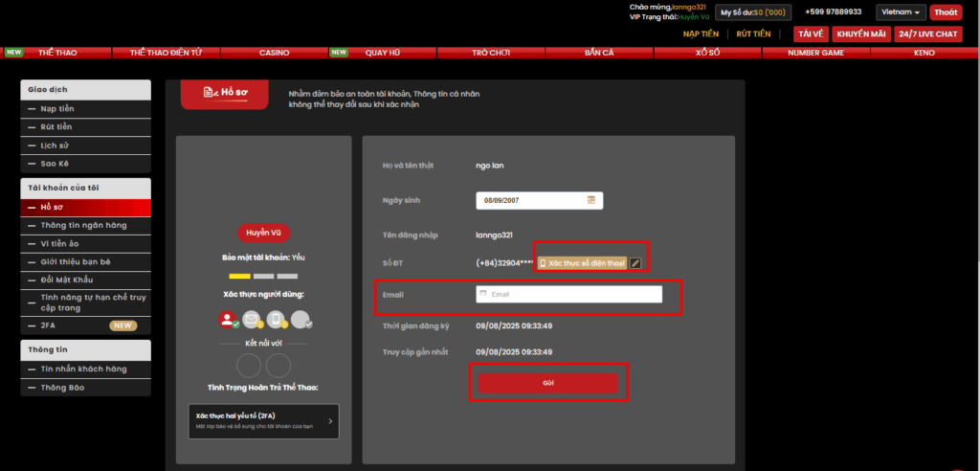This screenshot has height=471, width=980.
Task: Click the phone number edit pencil icon
Action: 635,263
